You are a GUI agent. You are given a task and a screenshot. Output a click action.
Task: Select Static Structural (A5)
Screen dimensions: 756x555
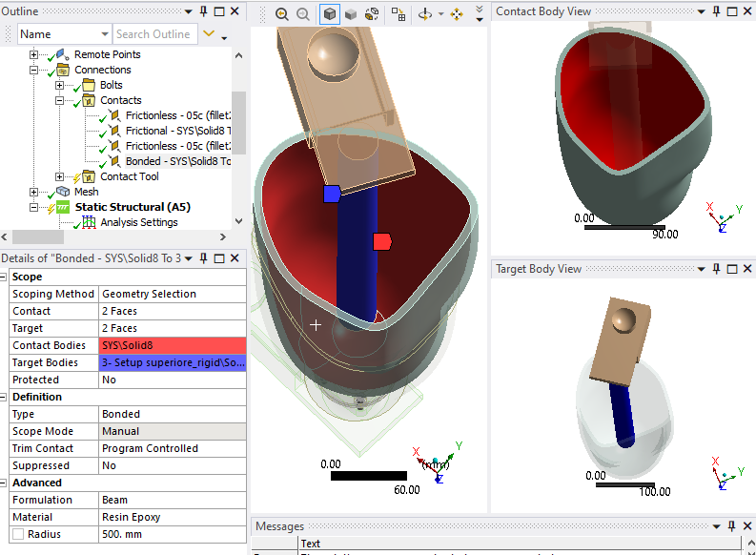tap(133, 207)
